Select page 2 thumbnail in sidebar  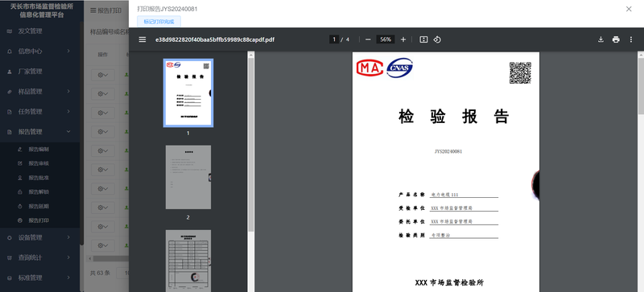coord(188,177)
